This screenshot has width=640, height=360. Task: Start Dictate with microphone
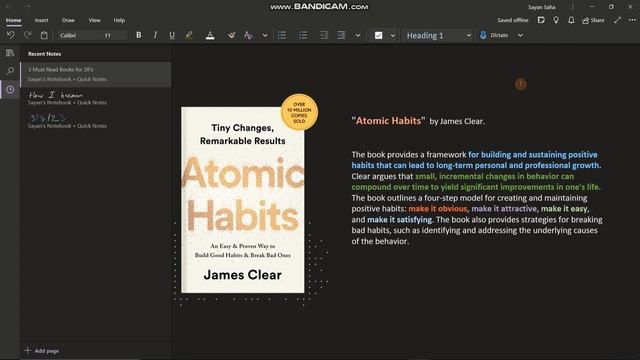click(494, 35)
